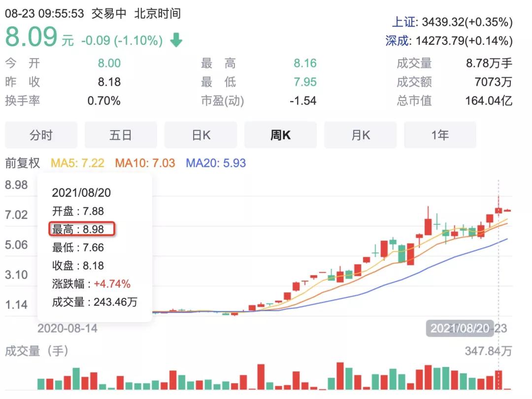Click the highlighted 最高 8.98 value
This screenshot has height=399, width=532.
(83, 229)
